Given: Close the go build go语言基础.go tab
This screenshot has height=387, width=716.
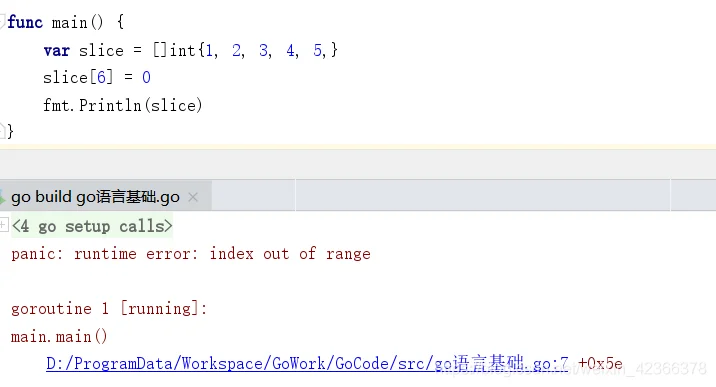Looking at the screenshot, I should click(x=193, y=197).
